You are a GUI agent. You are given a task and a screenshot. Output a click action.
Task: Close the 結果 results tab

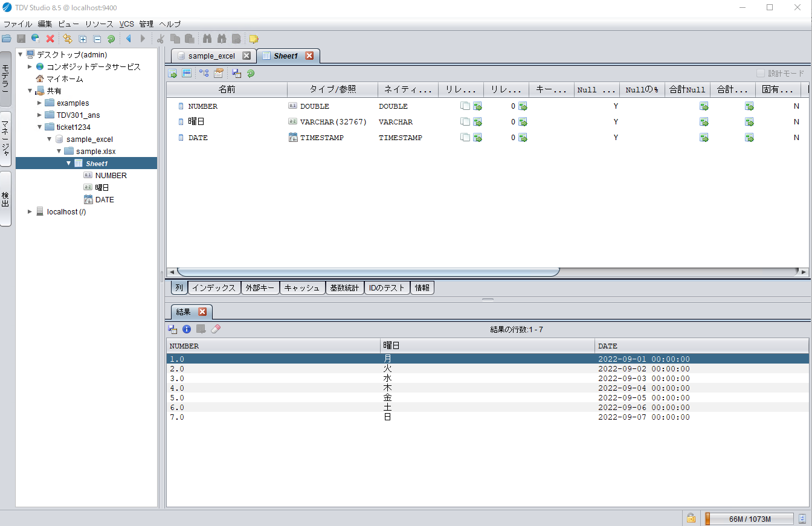202,312
